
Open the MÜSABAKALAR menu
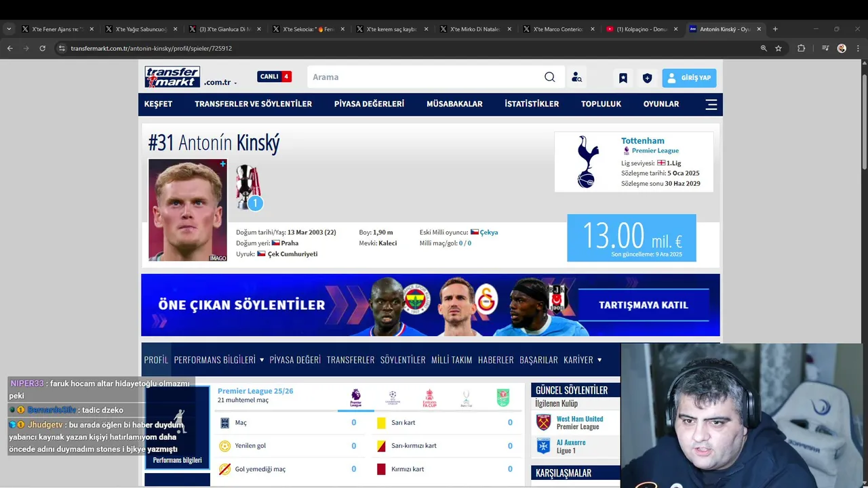pos(454,104)
